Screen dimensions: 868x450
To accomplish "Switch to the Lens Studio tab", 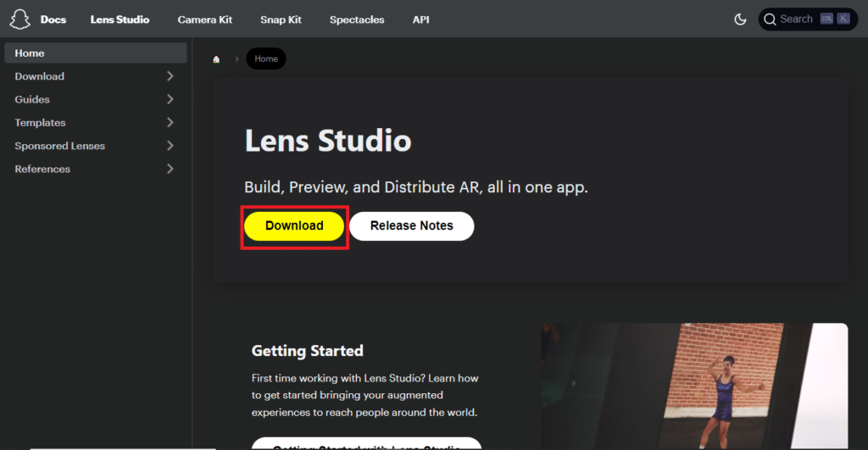I will (120, 19).
